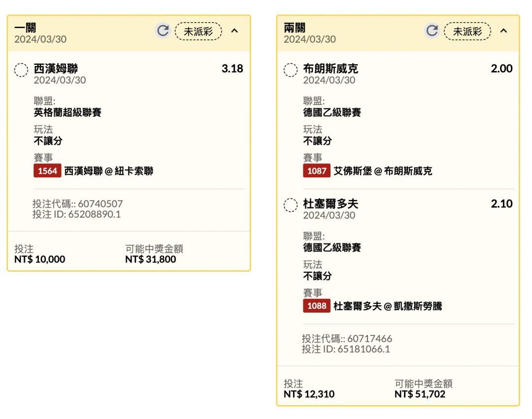
Task: Click 德國乙級聯賽 under 杜塞爾多夫
Action: point(332,248)
